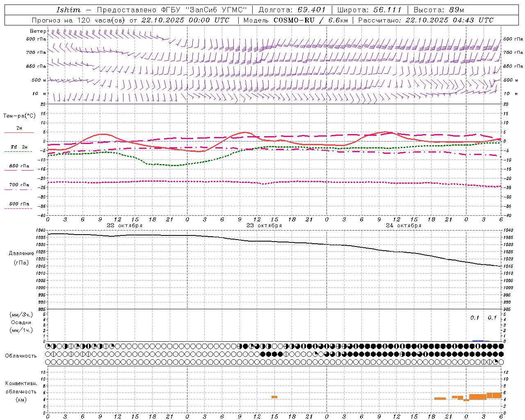Click the 'Прогноз на 120 часа(ов)' forecast text

(x=79, y=20)
